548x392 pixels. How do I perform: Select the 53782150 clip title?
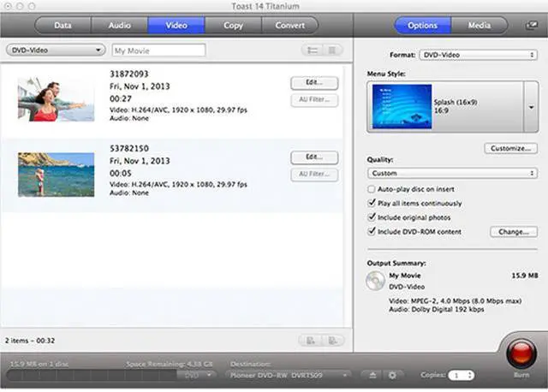coord(129,148)
